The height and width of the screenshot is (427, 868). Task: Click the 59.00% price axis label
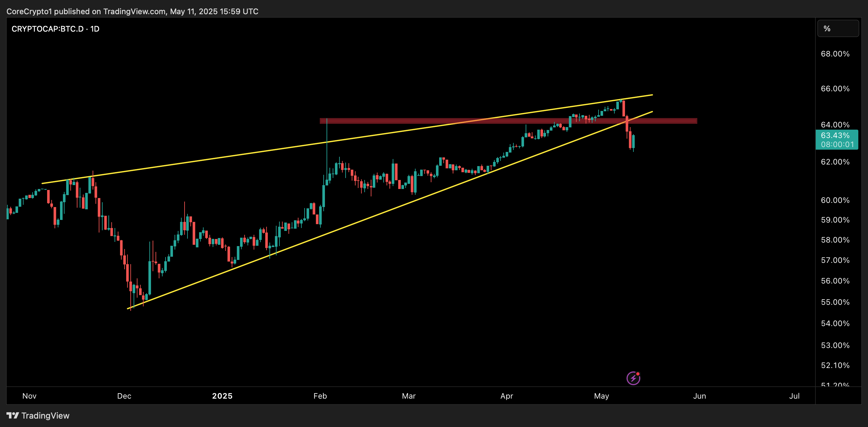tap(835, 220)
